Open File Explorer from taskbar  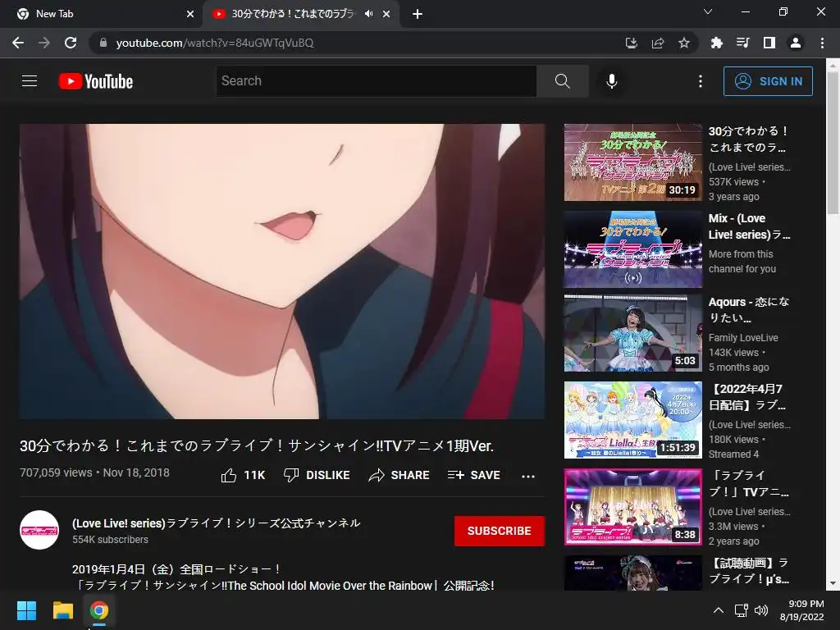tap(62, 610)
